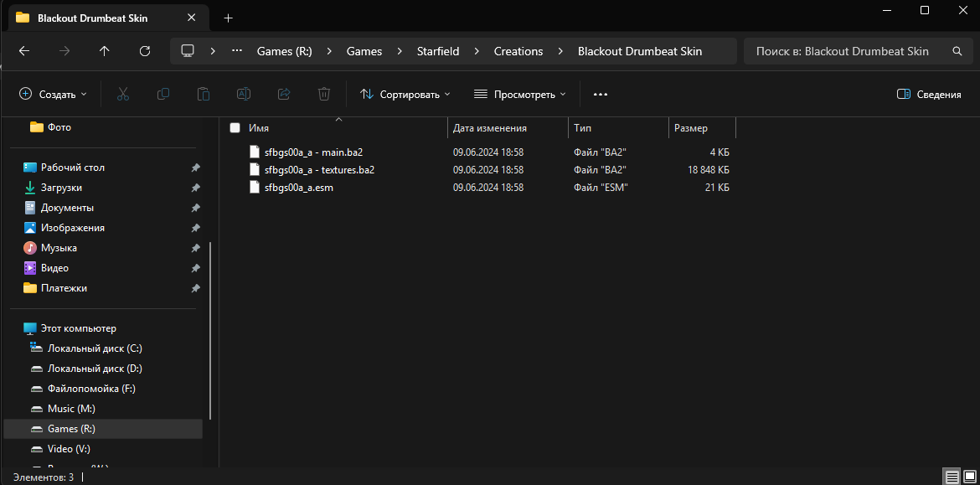The image size is (980, 485).
Task: Switch to large thumbnails view icon
Action: coord(969,477)
